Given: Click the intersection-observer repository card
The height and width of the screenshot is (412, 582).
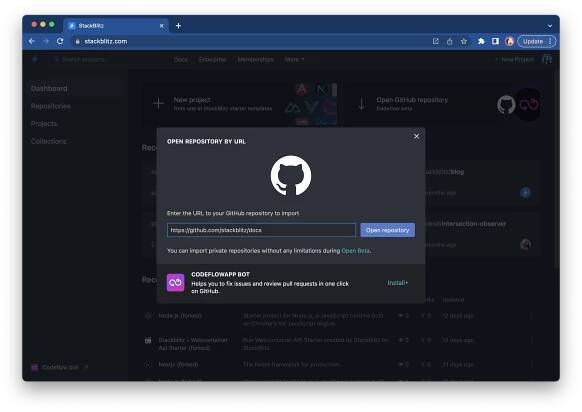Looking at the screenshot, I should [482, 234].
